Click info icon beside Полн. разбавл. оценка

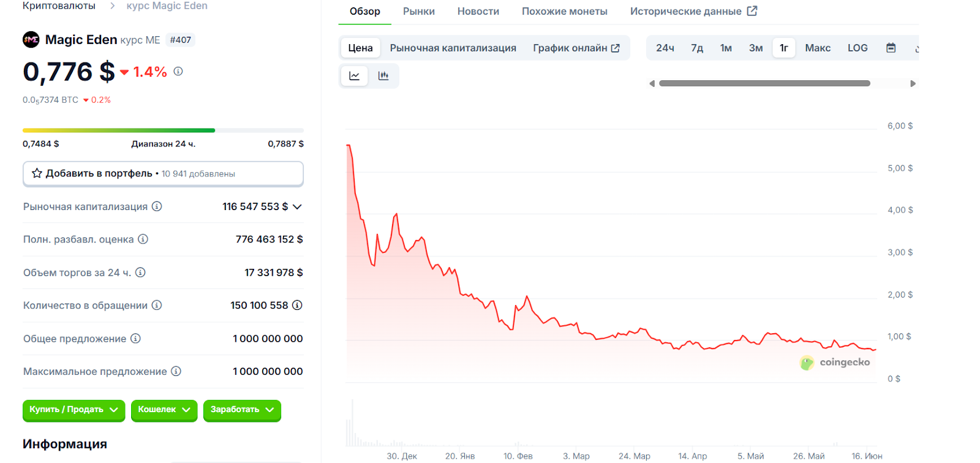coord(143,239)
